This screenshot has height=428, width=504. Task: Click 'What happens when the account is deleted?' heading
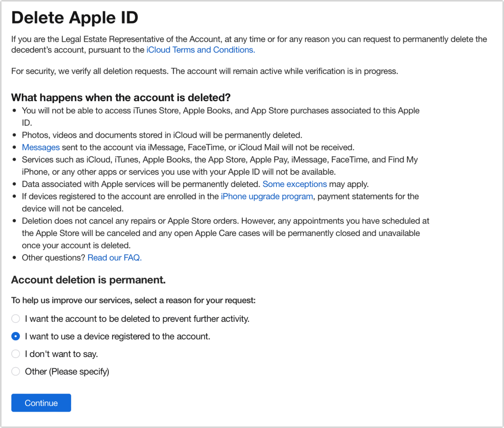(121, 98)
